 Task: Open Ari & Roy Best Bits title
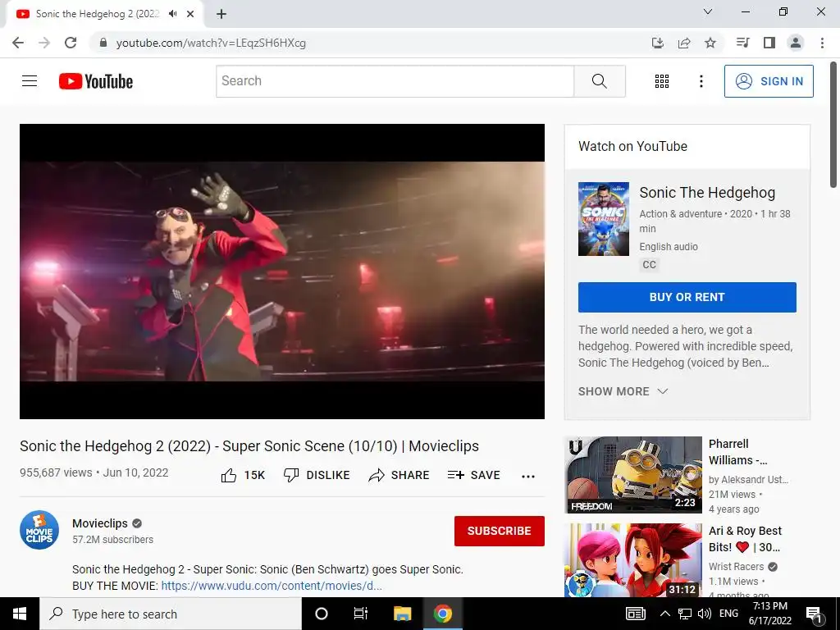coord(745,539)
